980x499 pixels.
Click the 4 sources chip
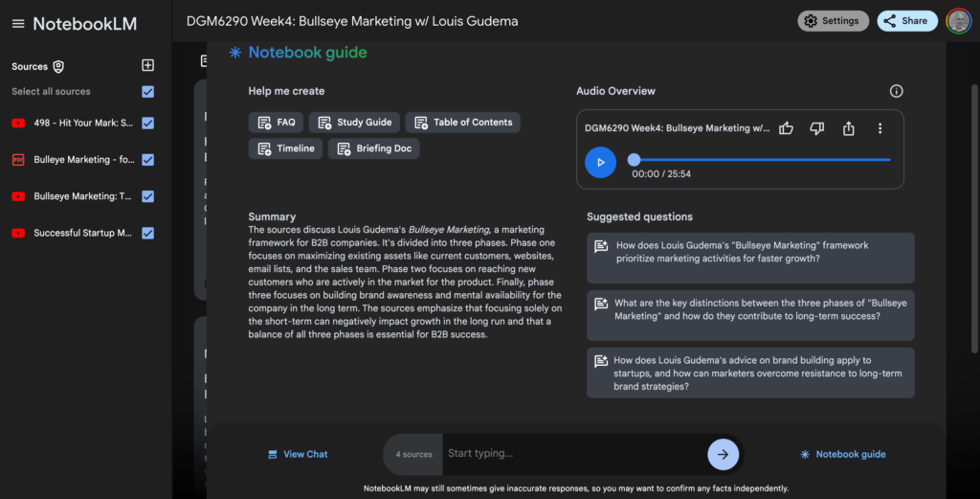tap(413, 455)
